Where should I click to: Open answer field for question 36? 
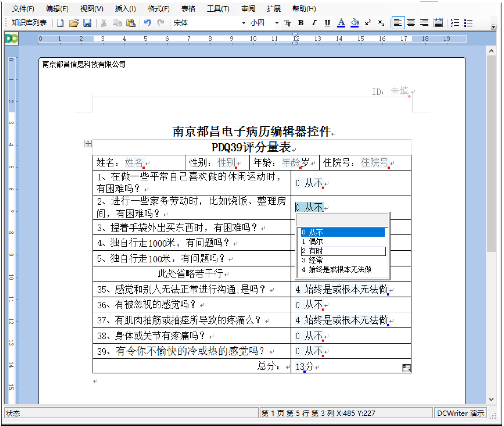tap(309, 305)
